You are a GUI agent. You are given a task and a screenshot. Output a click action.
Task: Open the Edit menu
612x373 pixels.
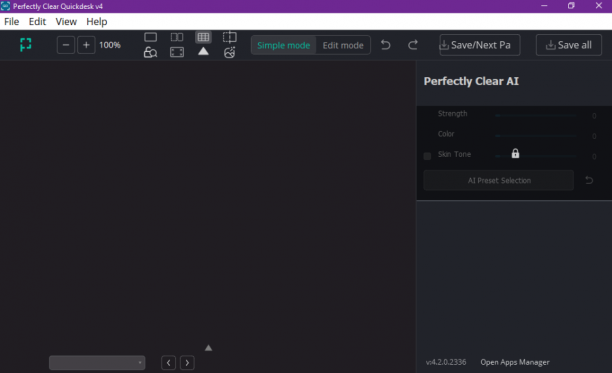pos(37,22)
